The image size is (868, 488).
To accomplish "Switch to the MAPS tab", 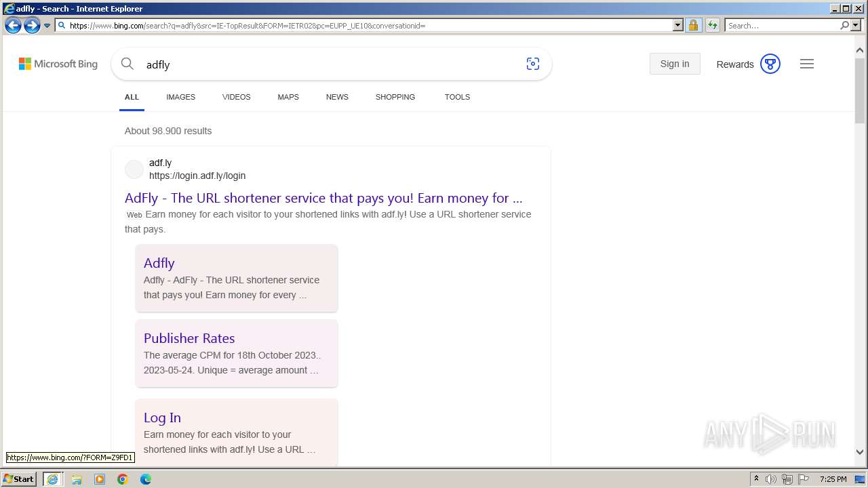I will pyautogui.click(x=288, y=97).
